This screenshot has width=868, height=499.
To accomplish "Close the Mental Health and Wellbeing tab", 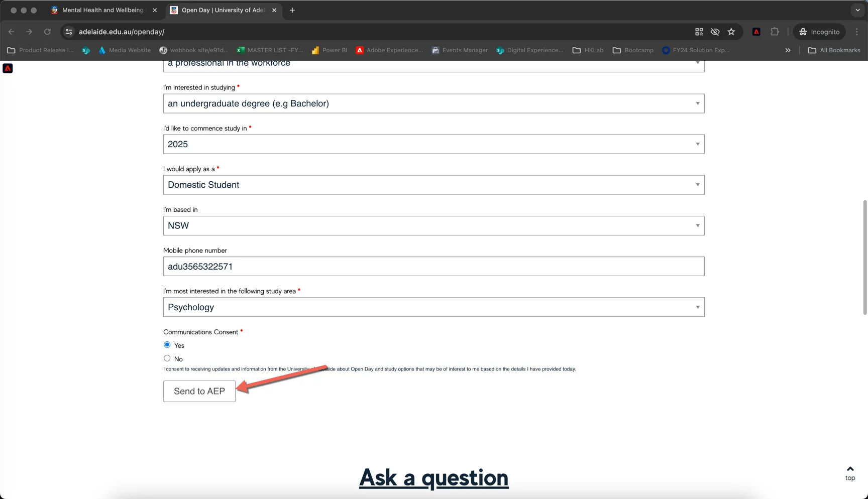I will click(155, 10).
